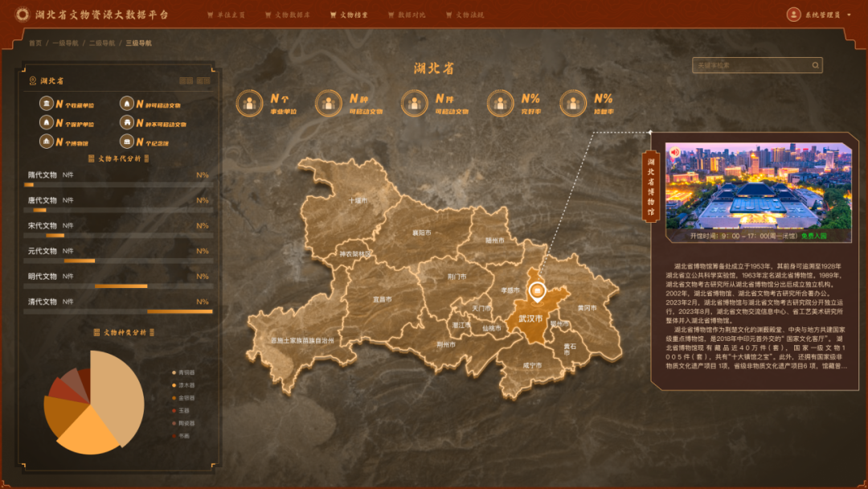Click the 漆木器 legend dot
Screen dimensions: 868x489
(174, 385)
